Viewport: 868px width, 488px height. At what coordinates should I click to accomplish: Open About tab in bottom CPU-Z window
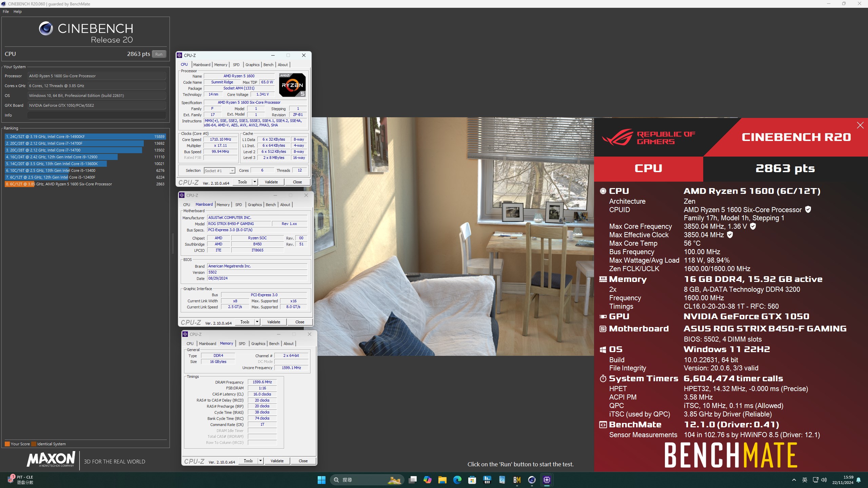coord(289,344)
